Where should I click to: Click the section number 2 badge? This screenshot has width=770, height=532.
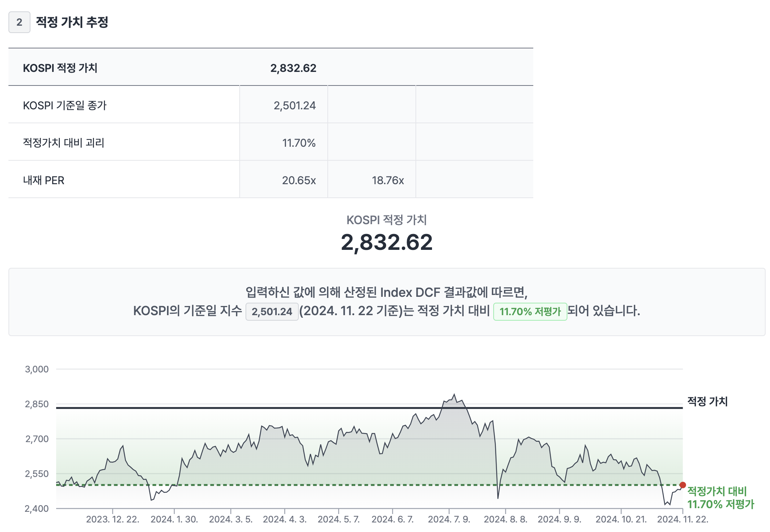(19, 22)
